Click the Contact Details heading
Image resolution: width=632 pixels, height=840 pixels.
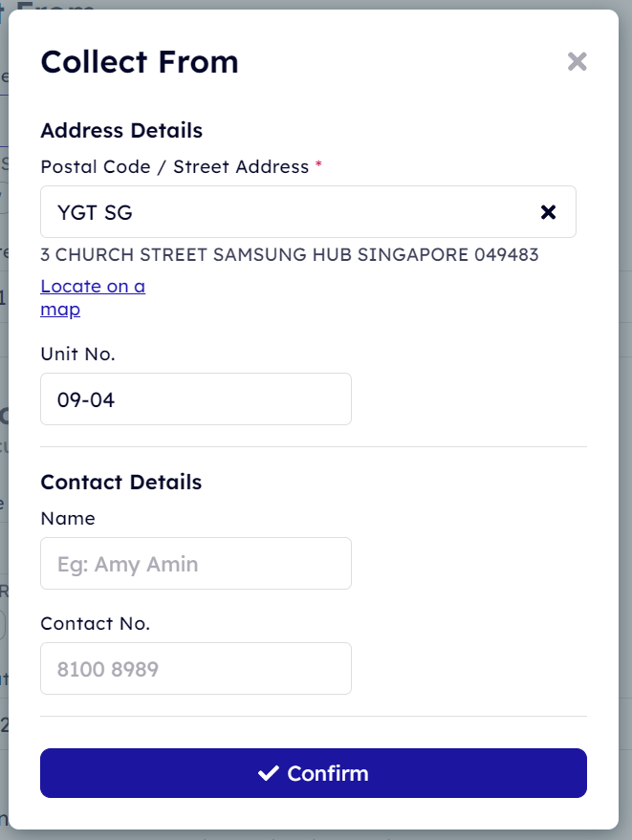(121, 483)
